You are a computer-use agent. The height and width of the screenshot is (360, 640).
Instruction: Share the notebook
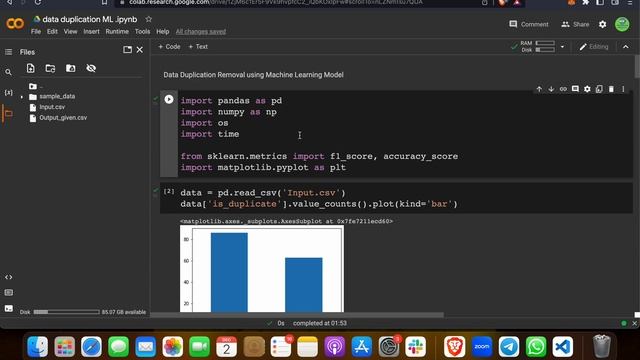coord(575,24)
